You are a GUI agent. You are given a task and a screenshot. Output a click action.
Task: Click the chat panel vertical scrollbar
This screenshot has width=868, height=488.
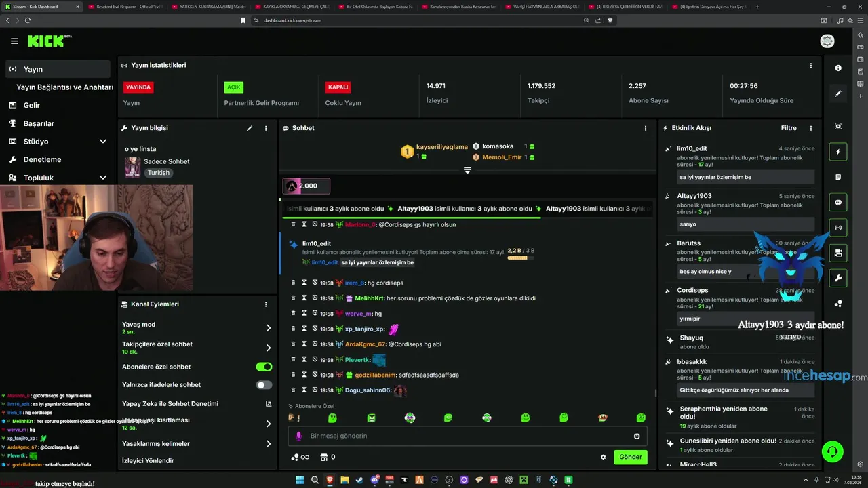tap(655, 392)
